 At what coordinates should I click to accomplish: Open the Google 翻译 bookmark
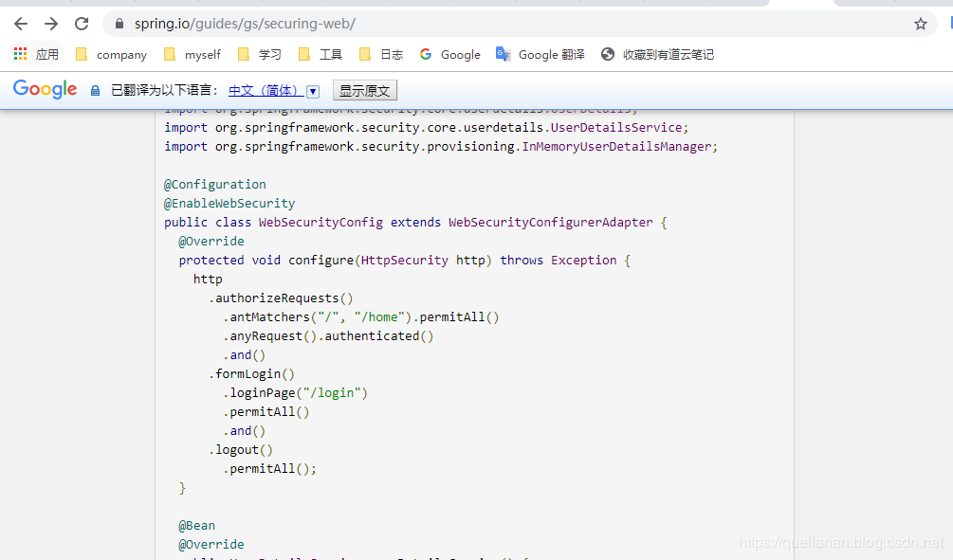coord(541,55)
